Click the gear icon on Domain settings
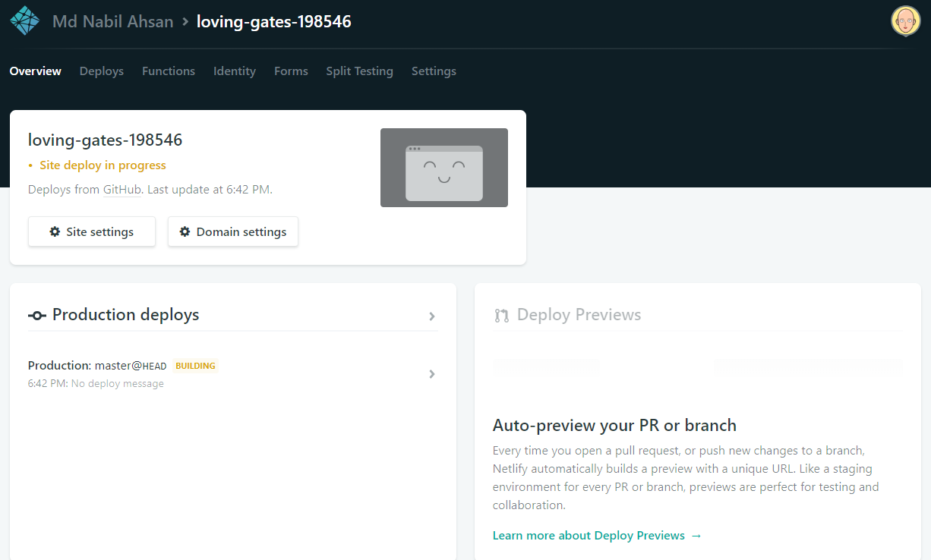The image size is (931, 560). pos(185,231)
